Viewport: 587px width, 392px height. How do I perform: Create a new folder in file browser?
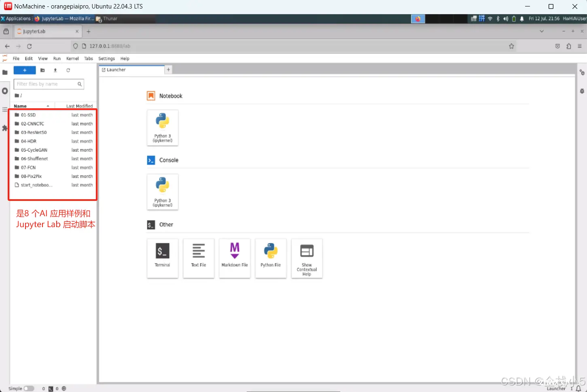(42, 70)
